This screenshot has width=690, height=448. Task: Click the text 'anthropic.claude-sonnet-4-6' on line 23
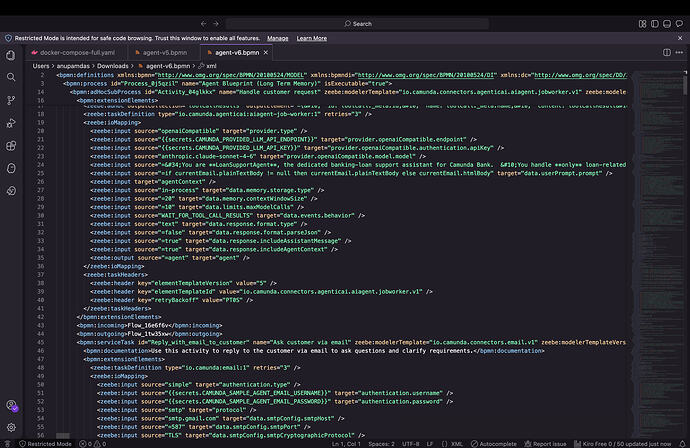(206, 156)
